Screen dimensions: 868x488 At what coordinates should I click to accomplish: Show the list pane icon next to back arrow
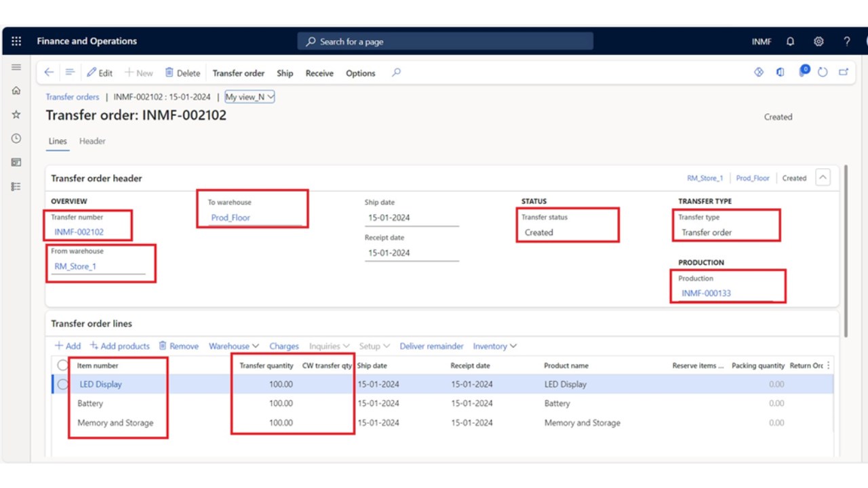[x=69, y=73]
